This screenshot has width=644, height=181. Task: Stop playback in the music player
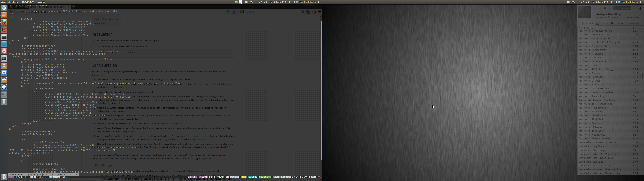[x=605, y=8]
